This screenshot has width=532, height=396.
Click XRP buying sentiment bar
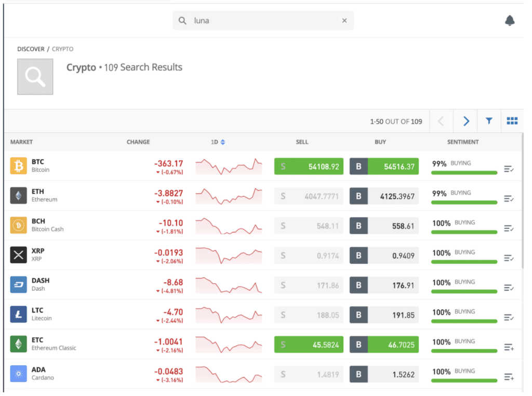point(464,261)
